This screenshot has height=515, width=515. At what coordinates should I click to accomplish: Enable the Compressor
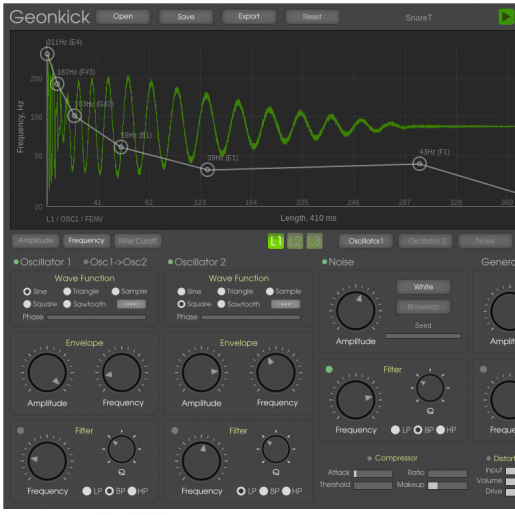[369, 459]
